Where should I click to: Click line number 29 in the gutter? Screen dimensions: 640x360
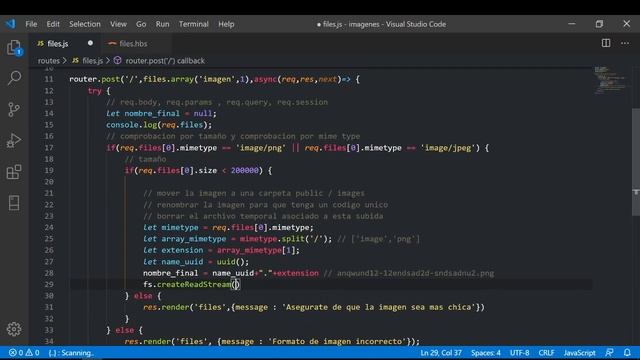pyautogui.click(x=49, y=284)
